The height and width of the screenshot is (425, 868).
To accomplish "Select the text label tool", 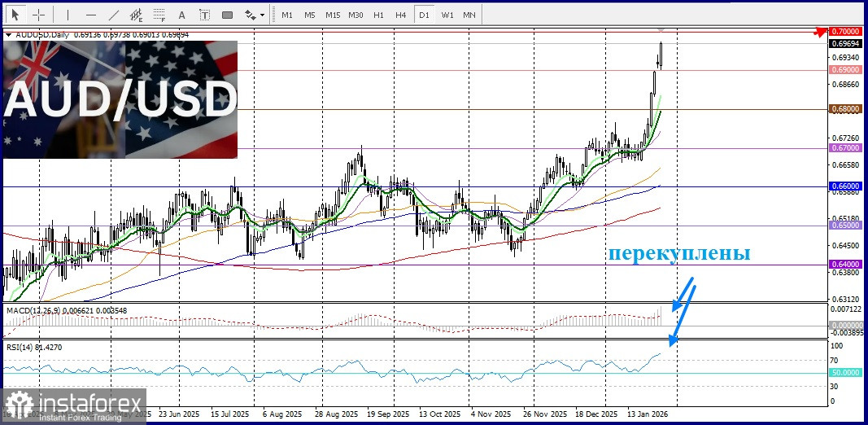I will click(x=205, y=15).
